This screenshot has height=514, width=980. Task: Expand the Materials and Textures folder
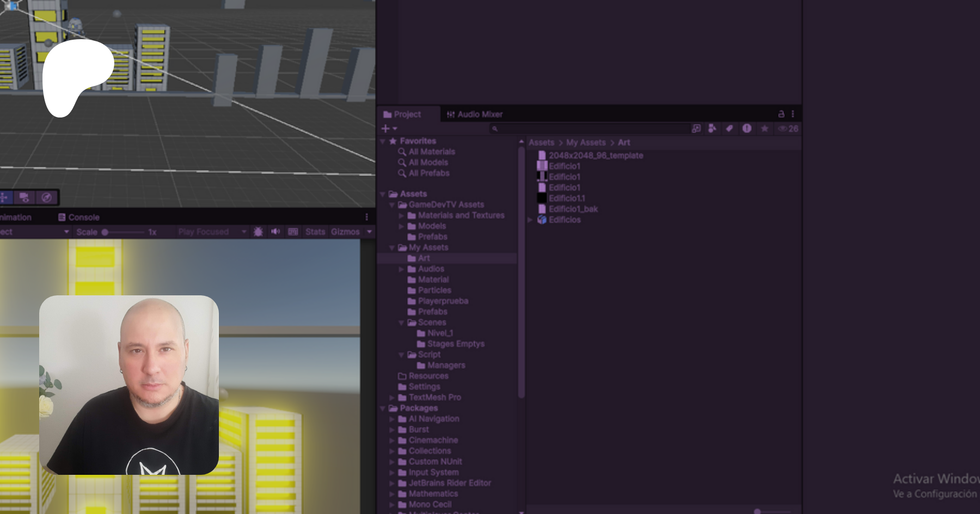pyautogui.click(x=401, y=215)
